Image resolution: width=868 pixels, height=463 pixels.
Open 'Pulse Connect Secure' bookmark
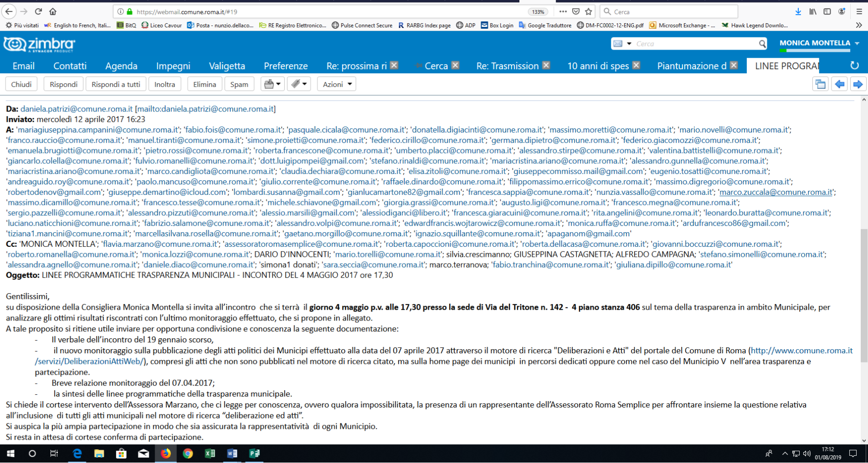(362, 25)
